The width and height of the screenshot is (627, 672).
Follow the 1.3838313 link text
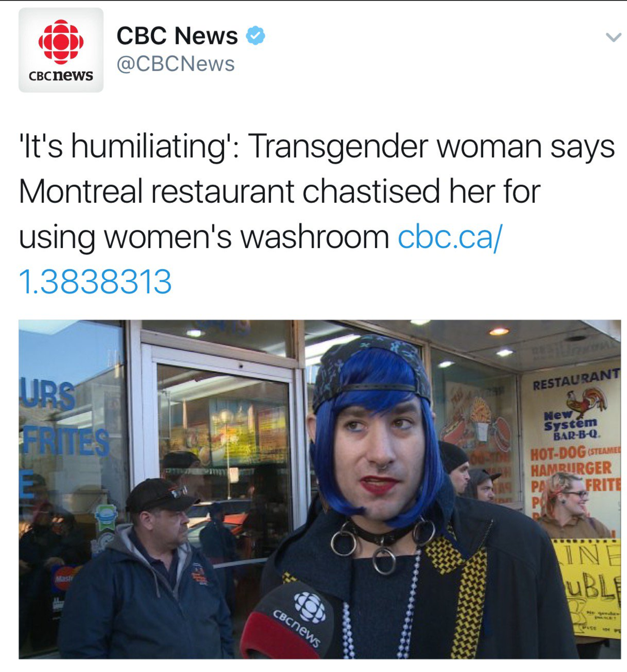pyautogui.click(x=95, y=282)
